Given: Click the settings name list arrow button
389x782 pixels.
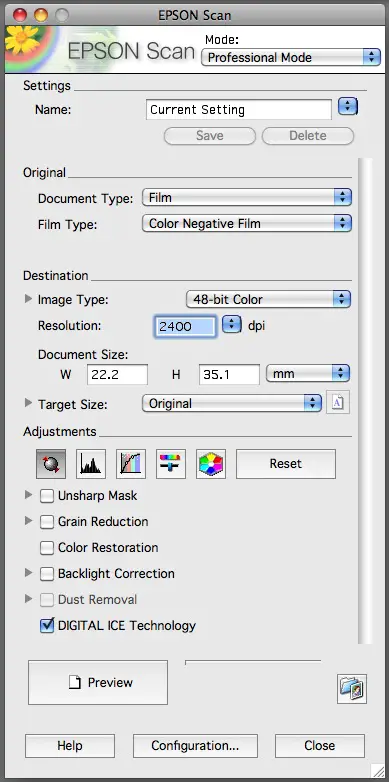Looking at the screenshot, I should (348, 107).
